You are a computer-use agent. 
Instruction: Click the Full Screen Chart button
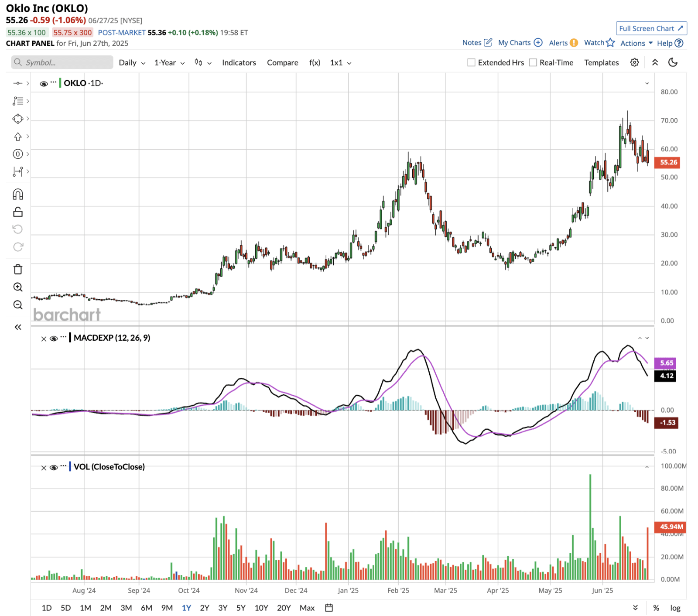click(x=651, y=28)
